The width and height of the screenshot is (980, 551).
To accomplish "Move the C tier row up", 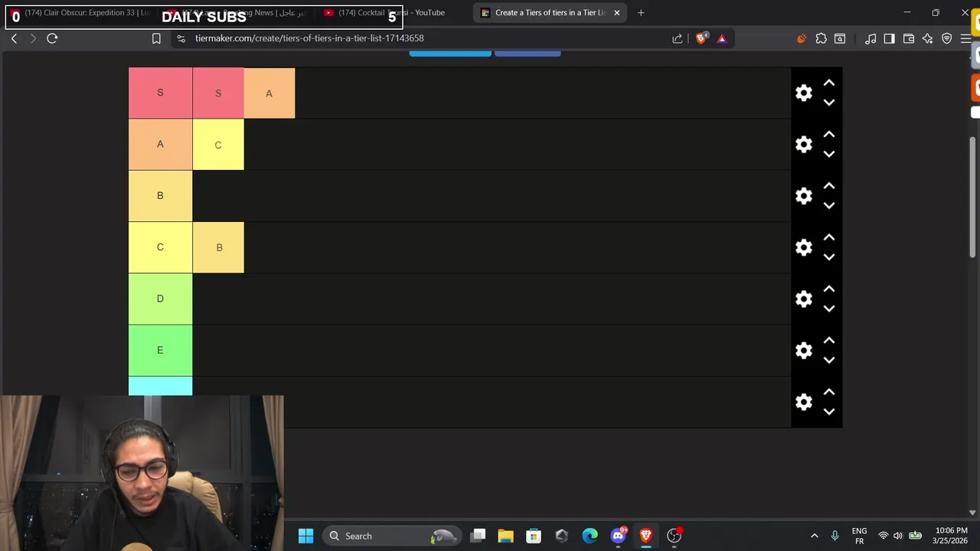I will (828, 237).
